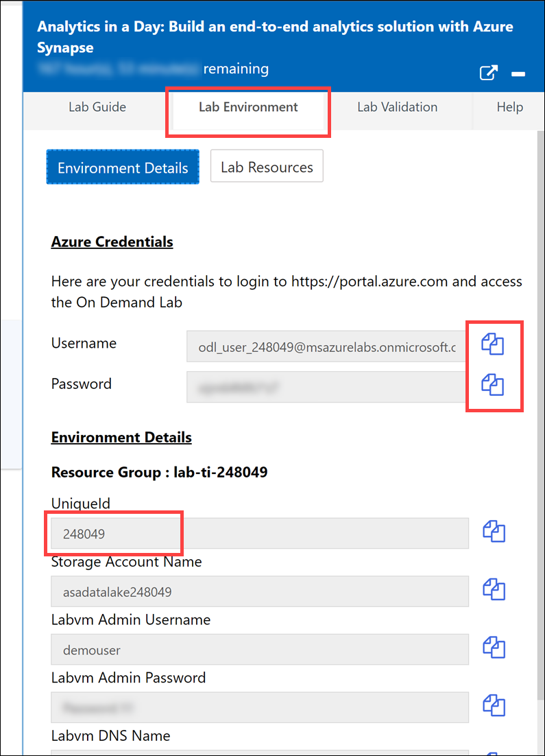Screen dimensions: 545x756
Task: Go to the Help tab
Action: (x=509, y=107)
